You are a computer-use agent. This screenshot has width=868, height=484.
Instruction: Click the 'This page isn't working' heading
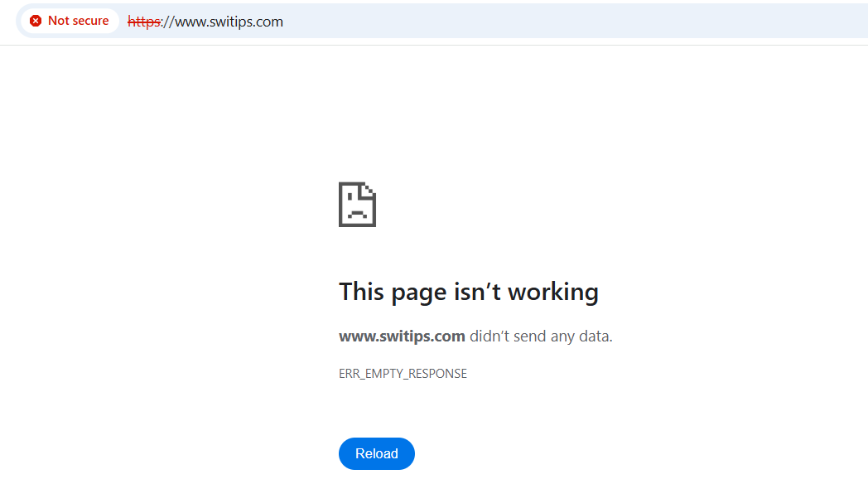pyautogui.click(x=469, y=292)
